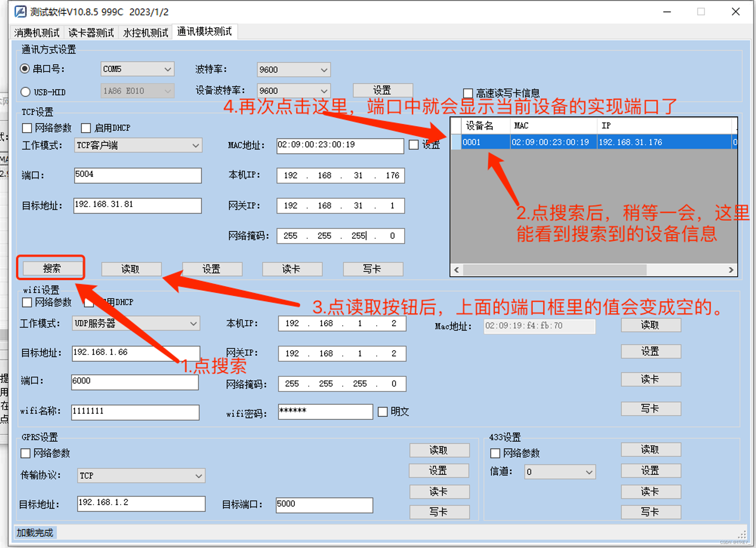The width and height of the screenshot is (756, 548).
Task: Click the 目标端口 field showing 5000
Action: pos(324,505)
